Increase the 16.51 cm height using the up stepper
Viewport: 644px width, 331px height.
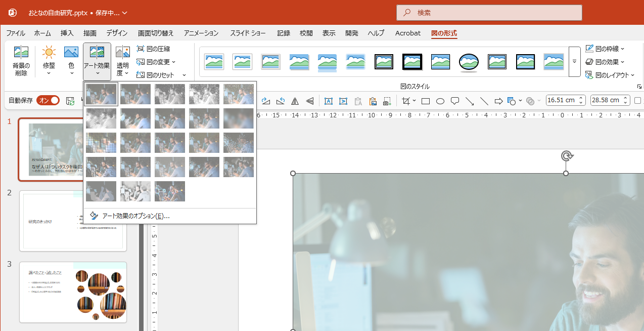(x=581, y=97)
